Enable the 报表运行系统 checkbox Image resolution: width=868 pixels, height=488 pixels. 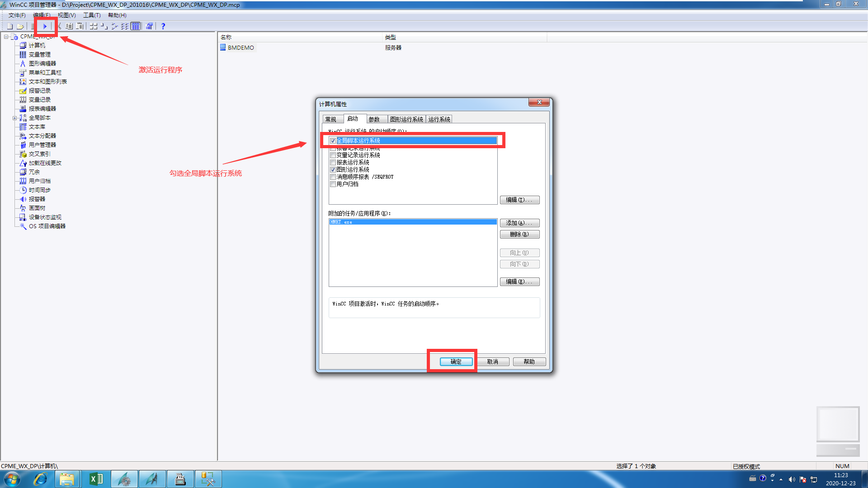[333, 162]
